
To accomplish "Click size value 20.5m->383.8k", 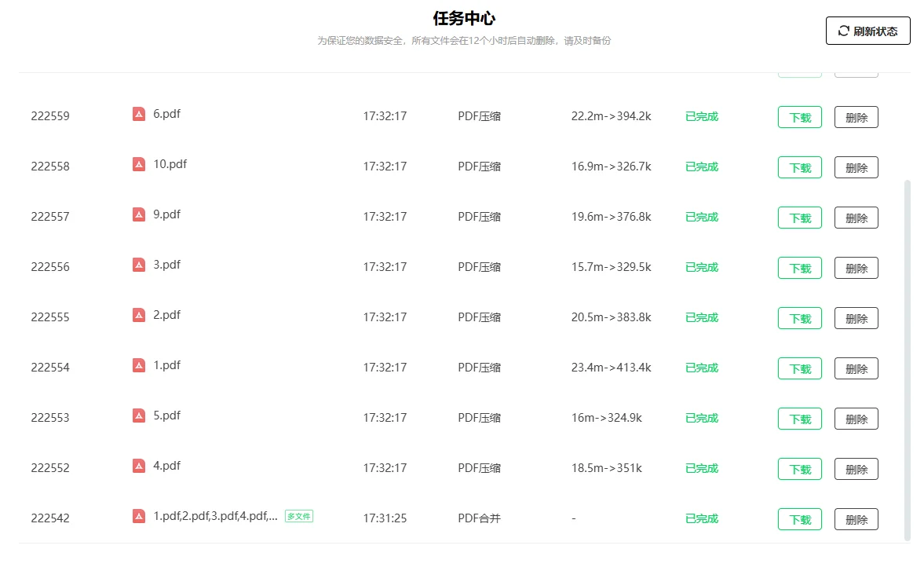I will pos(611,317).
